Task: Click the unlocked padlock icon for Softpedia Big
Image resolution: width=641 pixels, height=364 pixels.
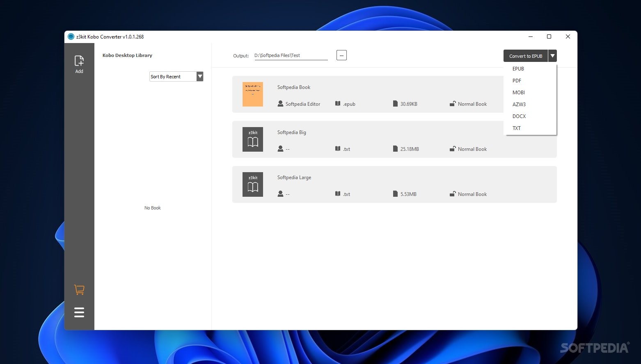Action: click(x=452, y=149)
